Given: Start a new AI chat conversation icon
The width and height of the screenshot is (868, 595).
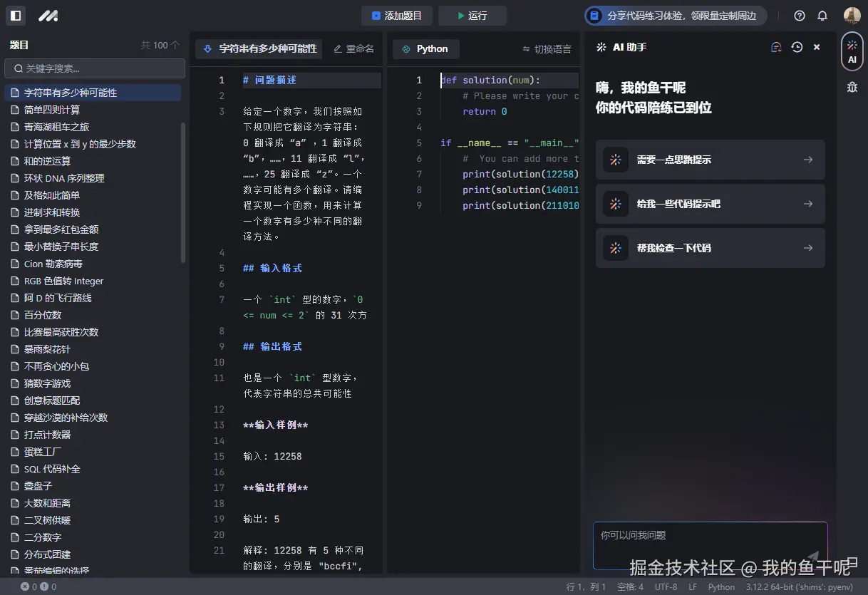Looking at the screenshot, I should coord(776,47).
